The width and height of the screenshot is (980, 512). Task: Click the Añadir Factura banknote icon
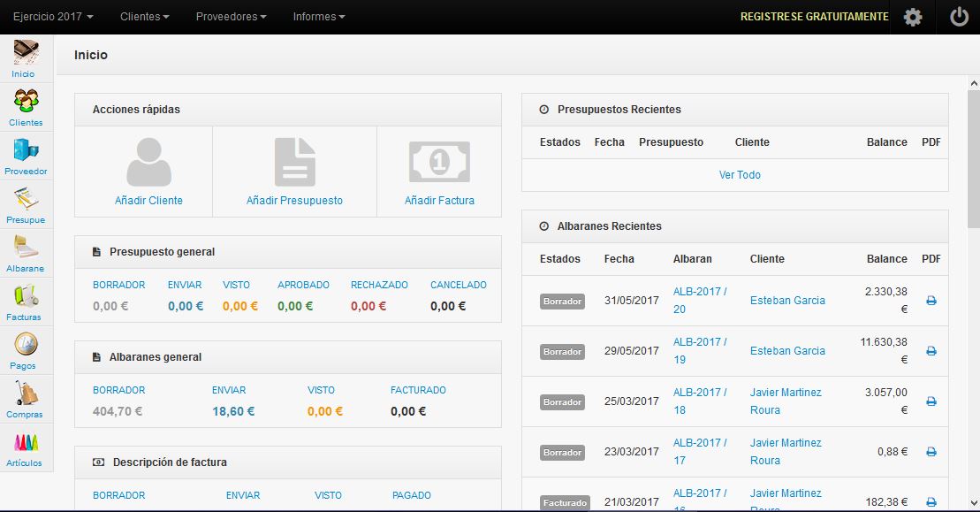(439, 162)
